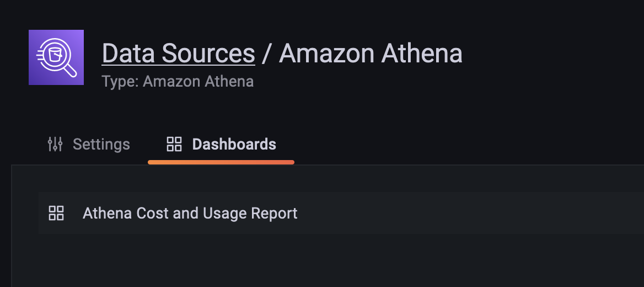Image resolution: width=644 pixels, height=287 pixels.
Task: Click grid icon beside Athena Cost report
Action: click(x=56, y=213)
